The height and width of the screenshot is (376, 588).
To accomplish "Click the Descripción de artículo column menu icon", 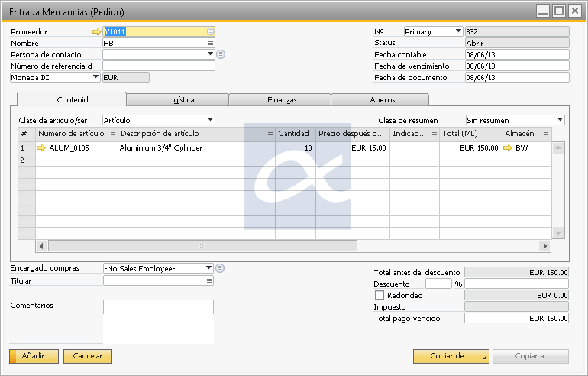I will 270,133.
